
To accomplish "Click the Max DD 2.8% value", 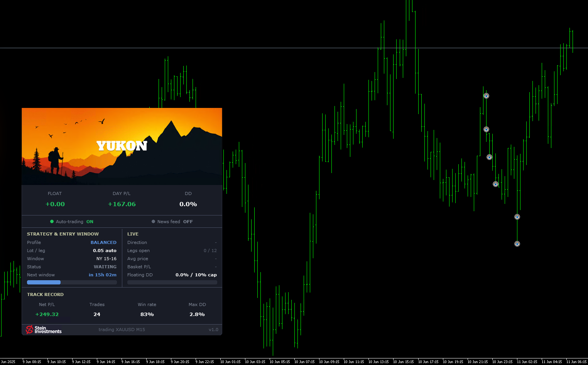I will [197, 315].
